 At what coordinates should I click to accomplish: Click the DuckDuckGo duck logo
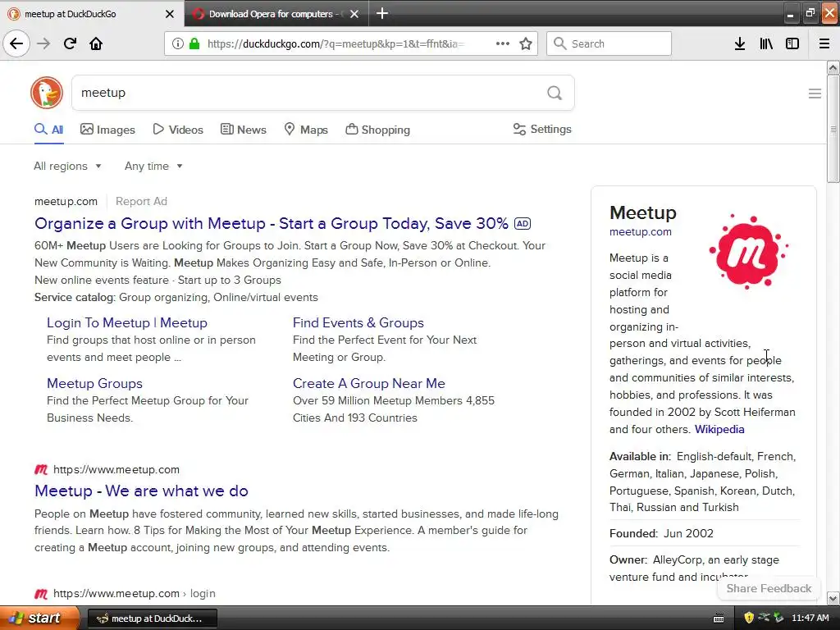(x=47, y=93)
